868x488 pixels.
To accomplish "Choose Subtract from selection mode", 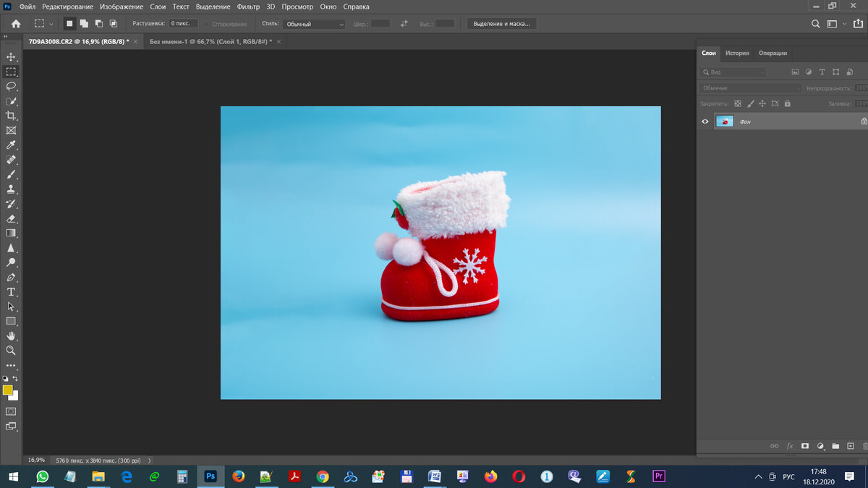I will tap(98, 24).
